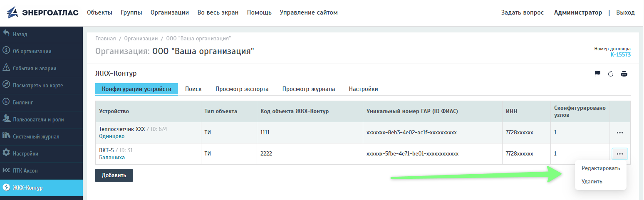The image size is (644, 200).
Task: Open Посмотреть на карте
Action: point(41,85)
